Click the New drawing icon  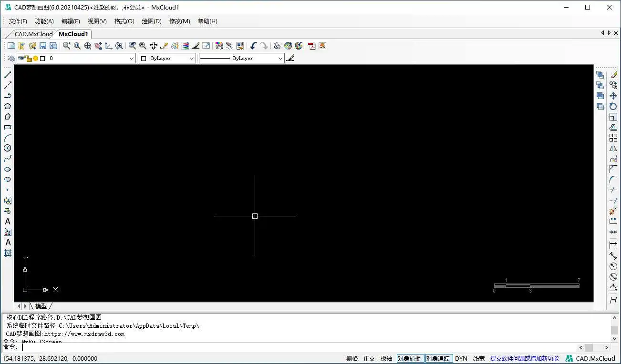(11, 46)
